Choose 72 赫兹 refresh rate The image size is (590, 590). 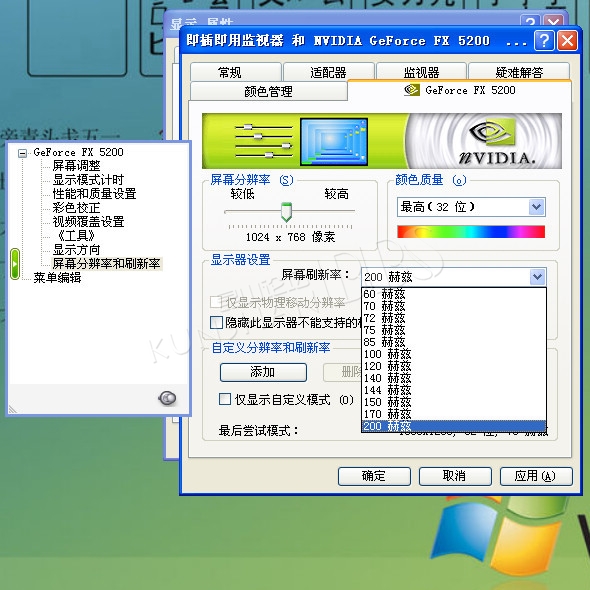[x=453, y=318]
